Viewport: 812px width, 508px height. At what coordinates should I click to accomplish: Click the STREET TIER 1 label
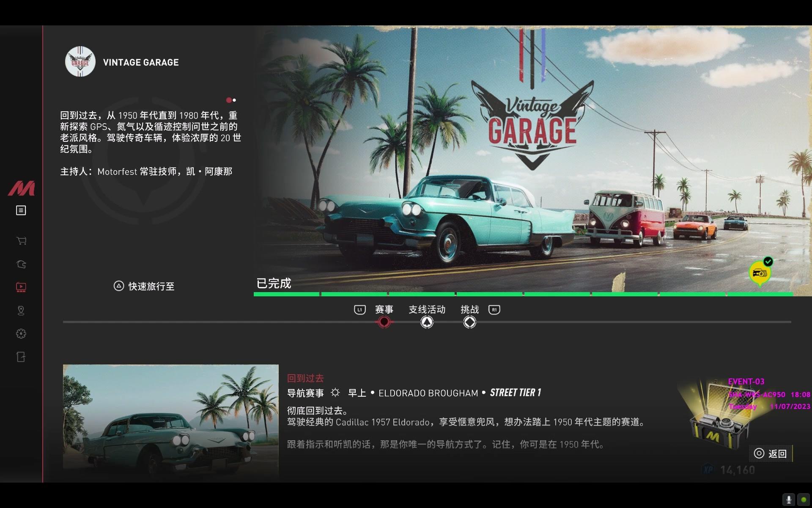point(516,393)
